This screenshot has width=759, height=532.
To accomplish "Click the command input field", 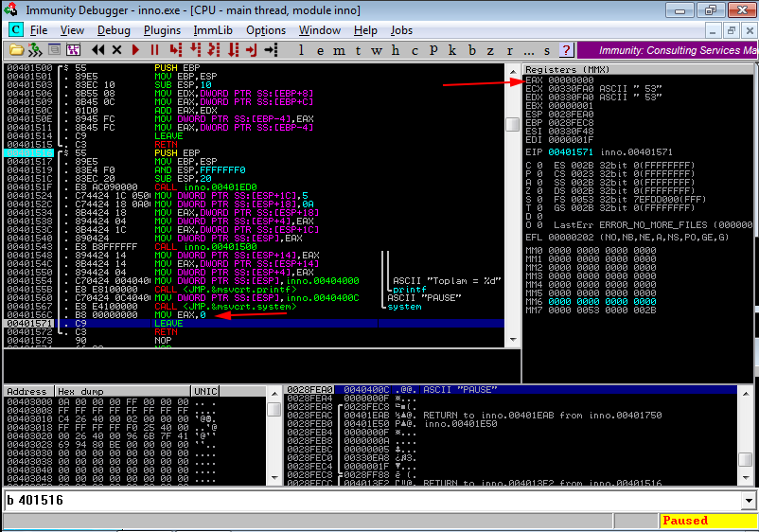I will pyautogui.click(x=373, y=501).
